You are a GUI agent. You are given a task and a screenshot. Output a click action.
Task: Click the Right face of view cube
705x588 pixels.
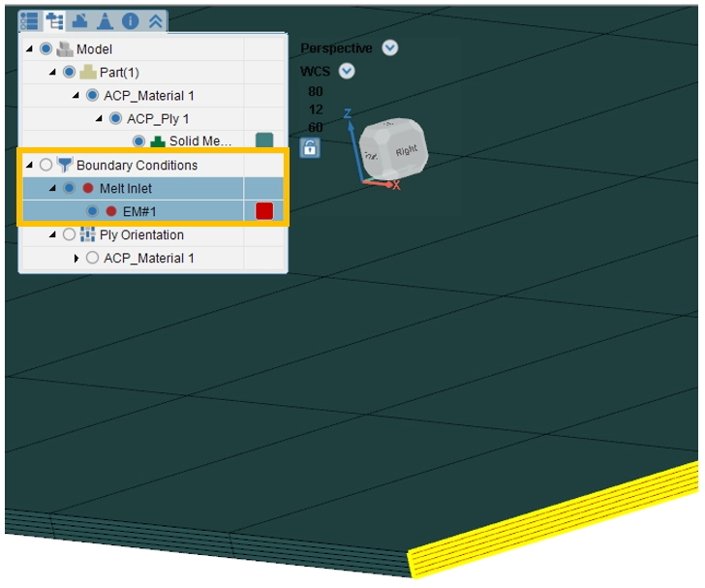tap(405, 150)
